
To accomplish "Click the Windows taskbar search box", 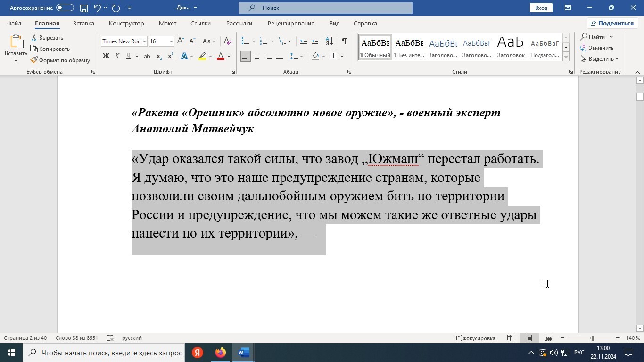I will pos(104,353).
